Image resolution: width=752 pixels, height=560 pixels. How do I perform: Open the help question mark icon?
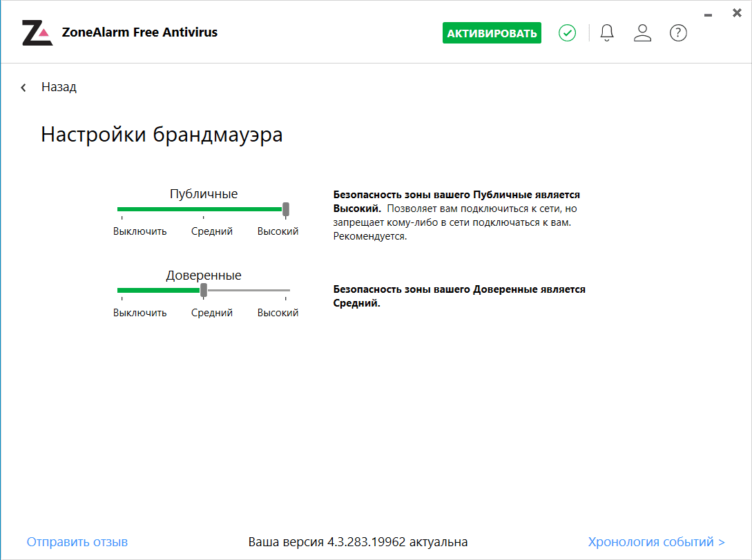pos(678,32)
